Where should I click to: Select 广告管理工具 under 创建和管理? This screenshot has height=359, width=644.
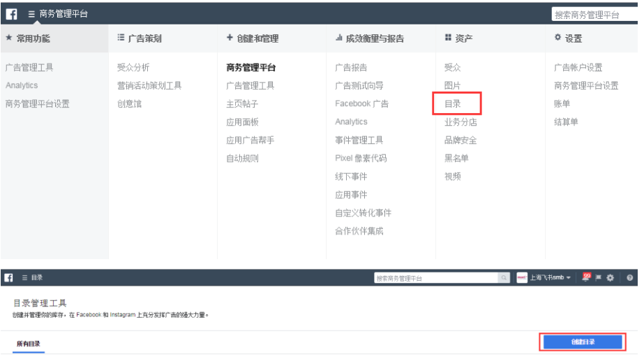pos(250,85)
